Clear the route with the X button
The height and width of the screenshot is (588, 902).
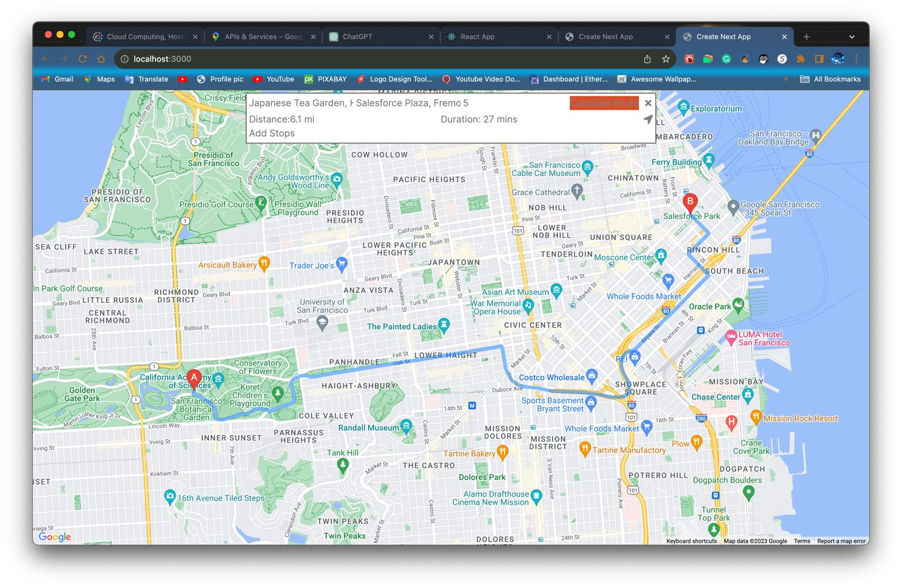pos(648,103)
